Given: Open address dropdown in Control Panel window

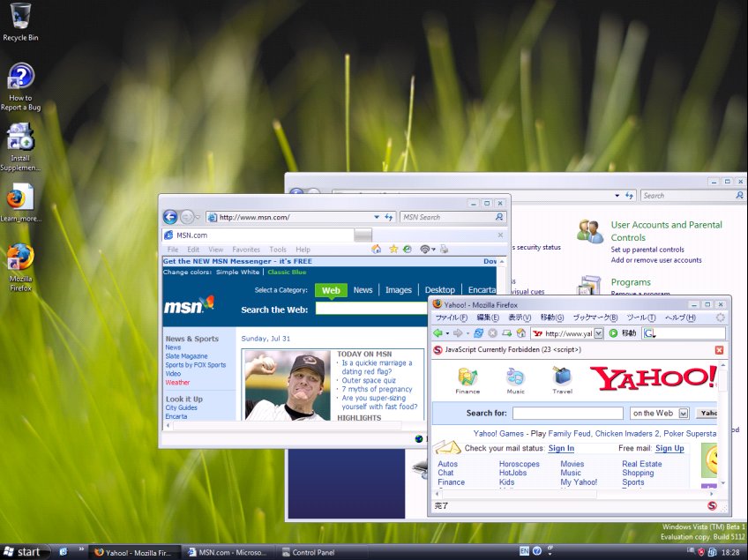Looking at the screenshot, I should tap(617, 196).
